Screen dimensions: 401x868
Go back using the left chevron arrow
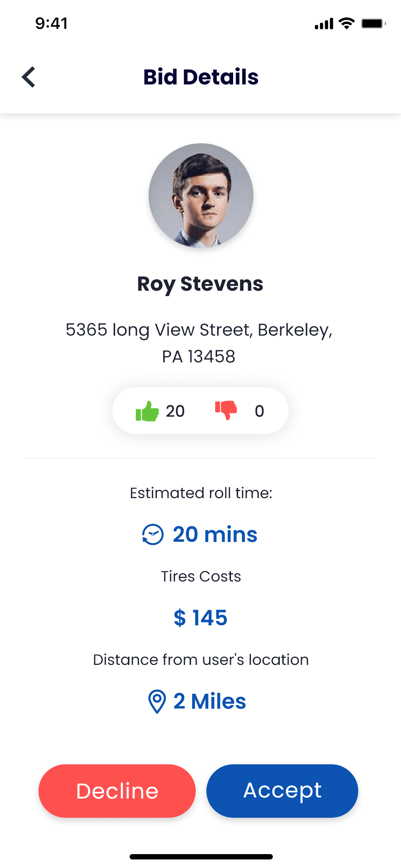click(x=29, y=77)
